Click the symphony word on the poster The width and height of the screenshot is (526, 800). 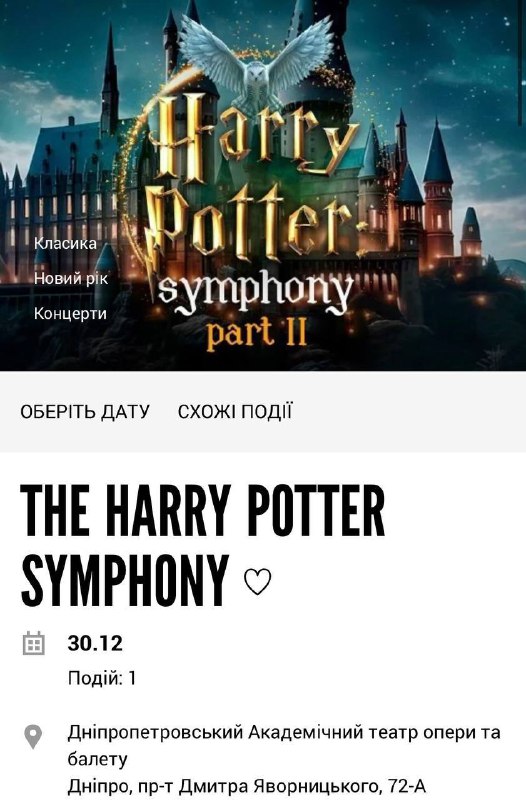click(x=255, y=293)
